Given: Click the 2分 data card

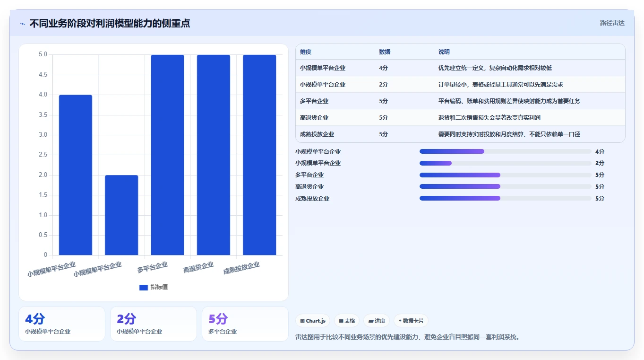Looking at the screenshot, I should [x=154, y=324].
